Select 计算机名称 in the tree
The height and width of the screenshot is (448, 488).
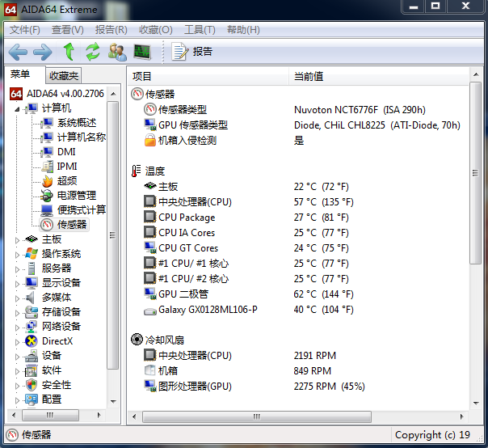point(82,137)
